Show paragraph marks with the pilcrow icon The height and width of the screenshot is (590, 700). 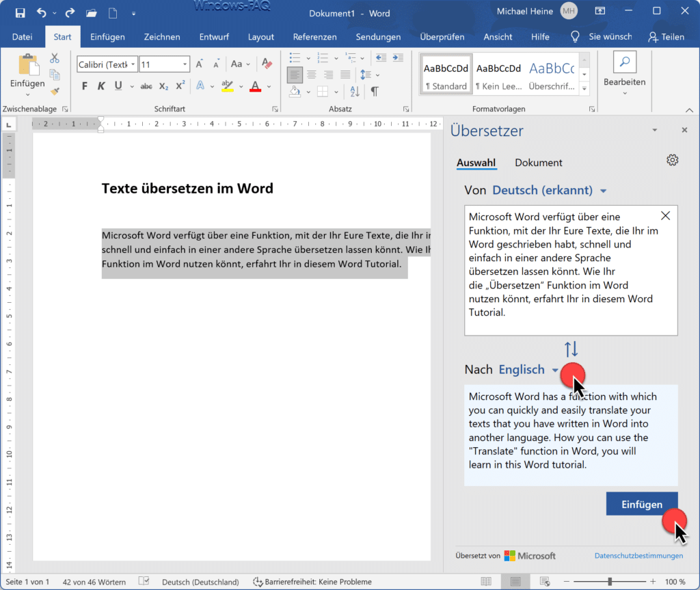click(375, 92)
